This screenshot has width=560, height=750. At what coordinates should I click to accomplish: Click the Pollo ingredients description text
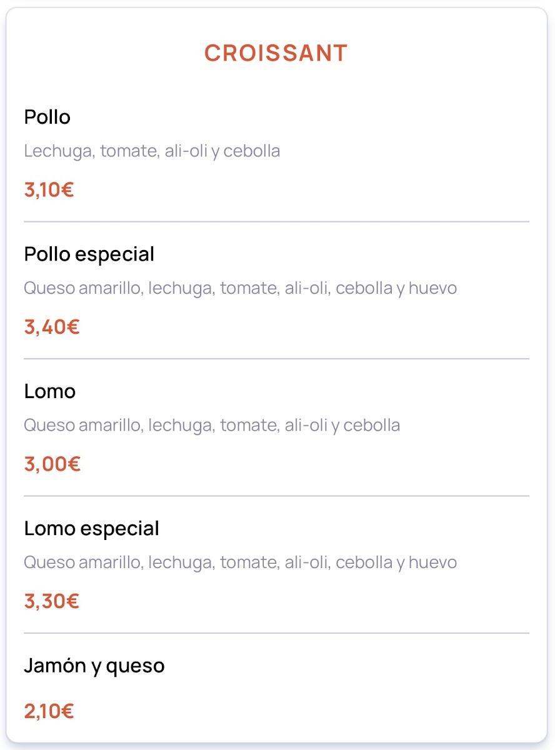(152, 151)
